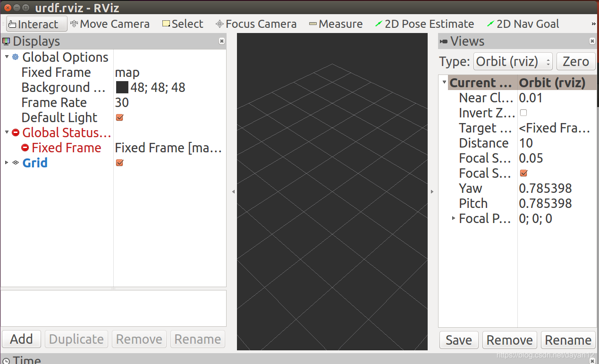Click the Global Options gear icon
Viewport: 599px width, 364px height.
pos(16,57)
